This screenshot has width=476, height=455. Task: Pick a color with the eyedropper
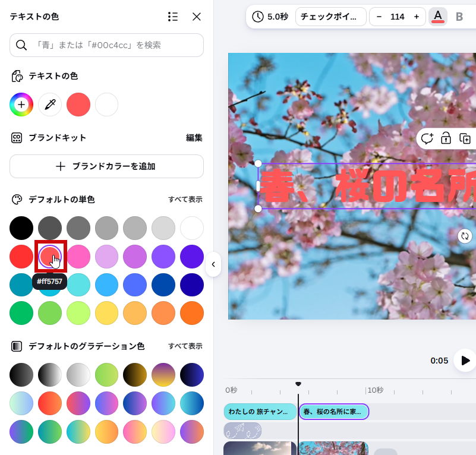tap(50, 105)
